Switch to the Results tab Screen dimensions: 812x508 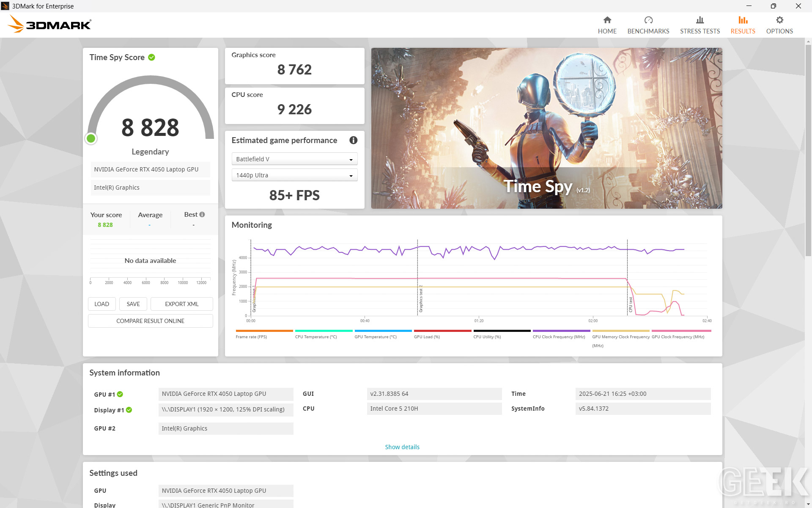pos(743,25)
